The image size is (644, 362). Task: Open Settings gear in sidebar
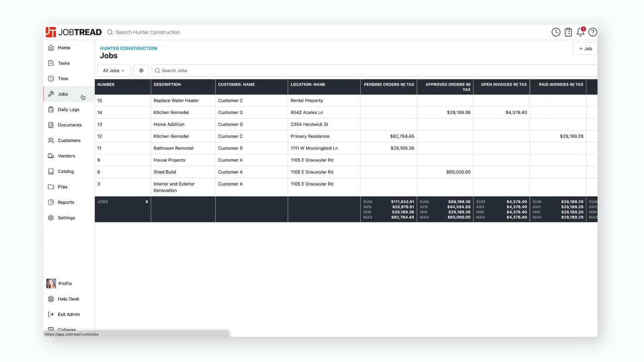pos(51,218)
